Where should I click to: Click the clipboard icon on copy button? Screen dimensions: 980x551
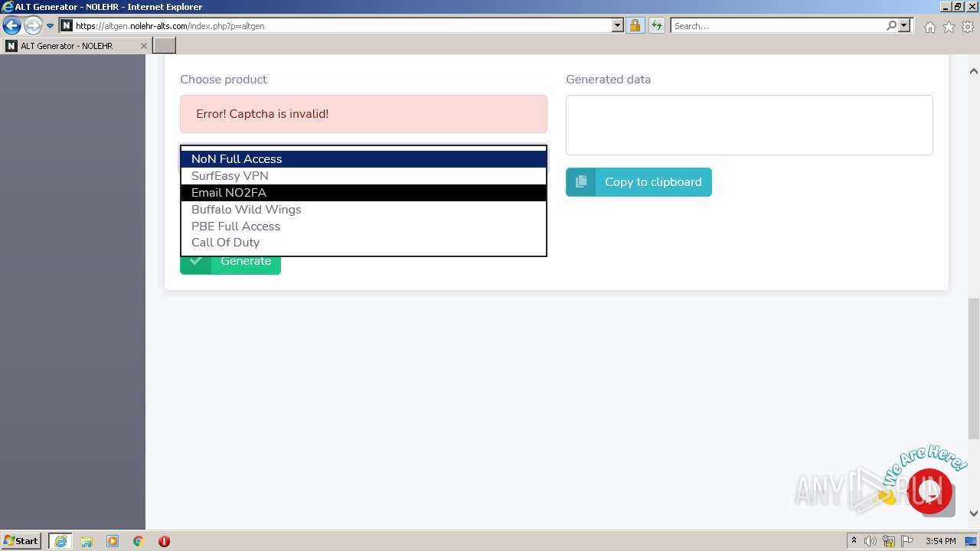tap(581, 182)
